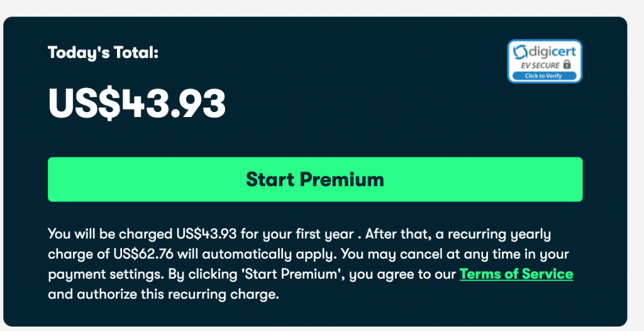Click the recurring yearly phrase
This screenshot has width=644, height=331.
(x=499, y=234)
